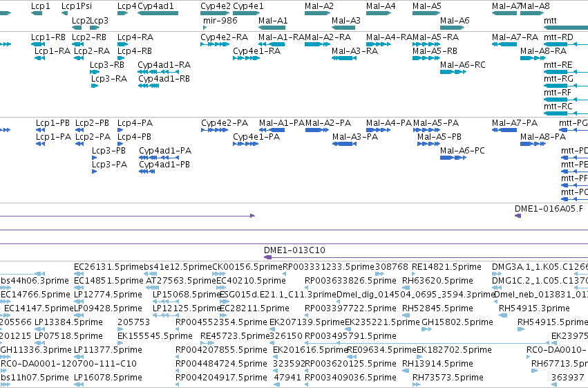Click the Mal-A3 gene label
This screenshot has width=588, height=388.
346,20
